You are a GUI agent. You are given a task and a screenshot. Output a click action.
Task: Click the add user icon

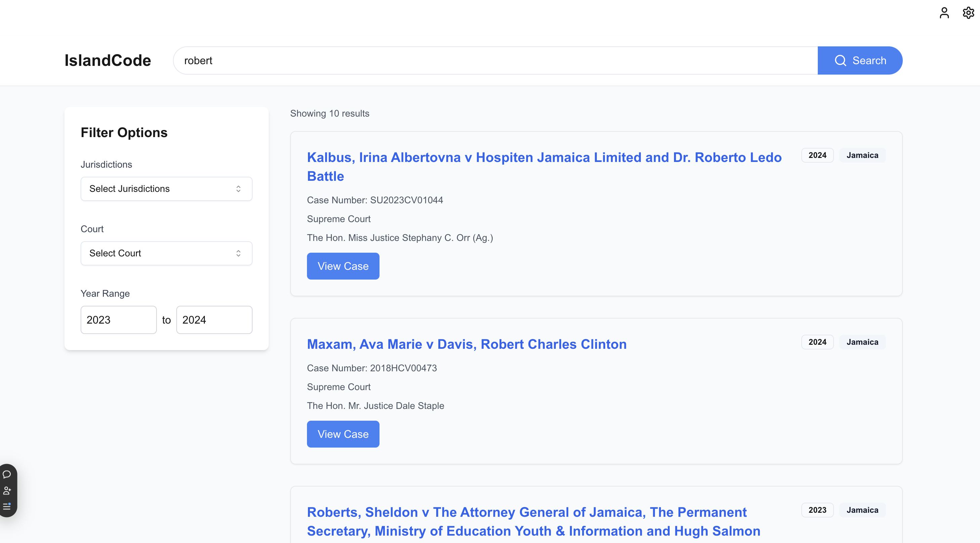tap(7, 491)
